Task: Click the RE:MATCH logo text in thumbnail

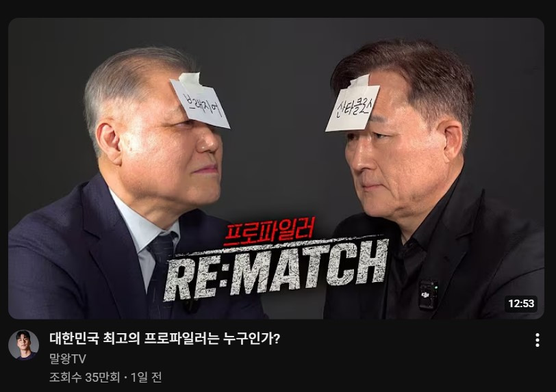Action: (275, 270)
